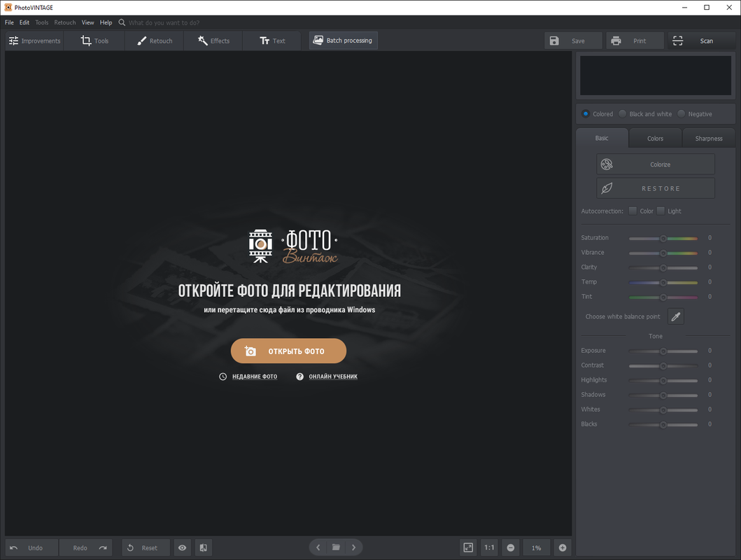Viewport: 741px width, 560px height.
Task: Open the Retouch brush section
Action: click(155, 41)
